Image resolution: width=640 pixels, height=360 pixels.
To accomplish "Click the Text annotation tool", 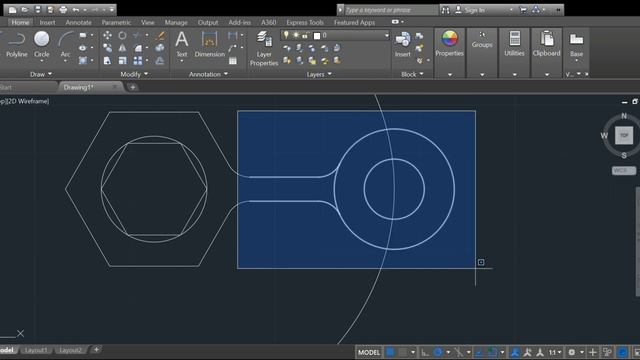I will coord(182,44).
